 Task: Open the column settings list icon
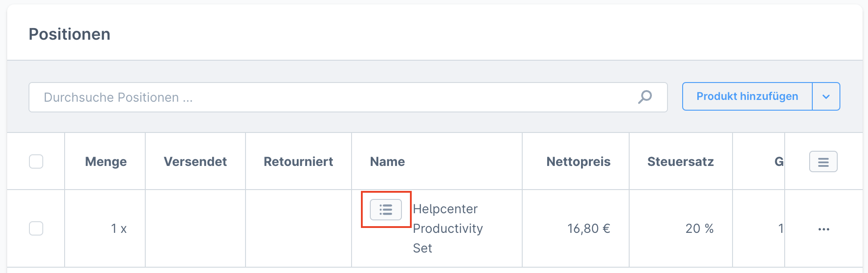pos(823,161)
